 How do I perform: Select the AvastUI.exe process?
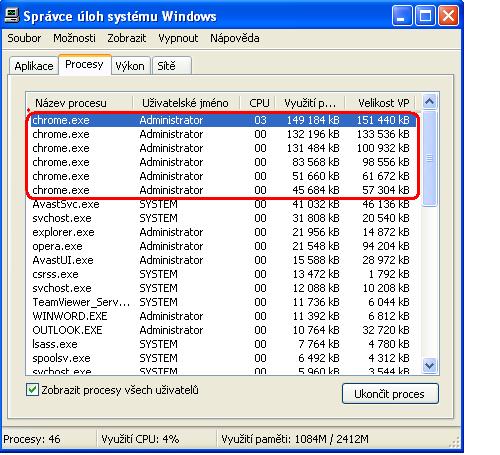pos(223,260)
